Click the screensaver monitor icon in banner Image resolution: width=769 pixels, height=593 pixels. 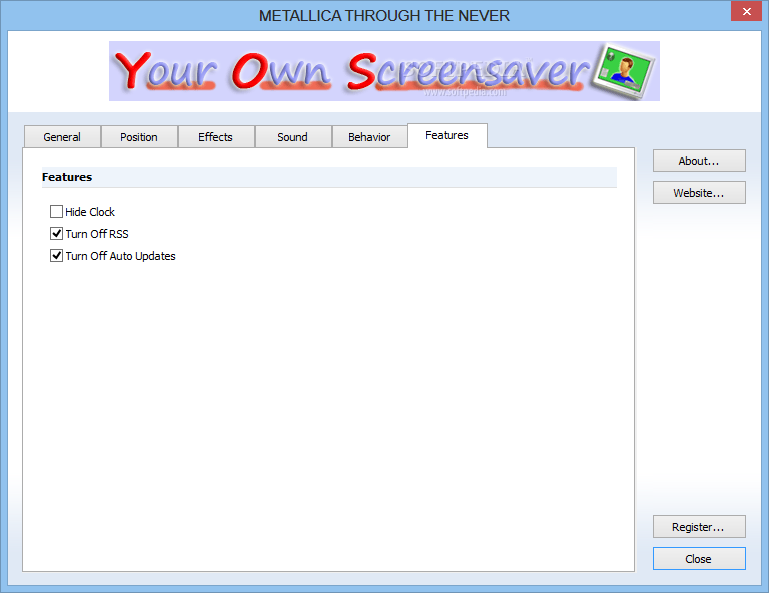click(x=624, y=71)
